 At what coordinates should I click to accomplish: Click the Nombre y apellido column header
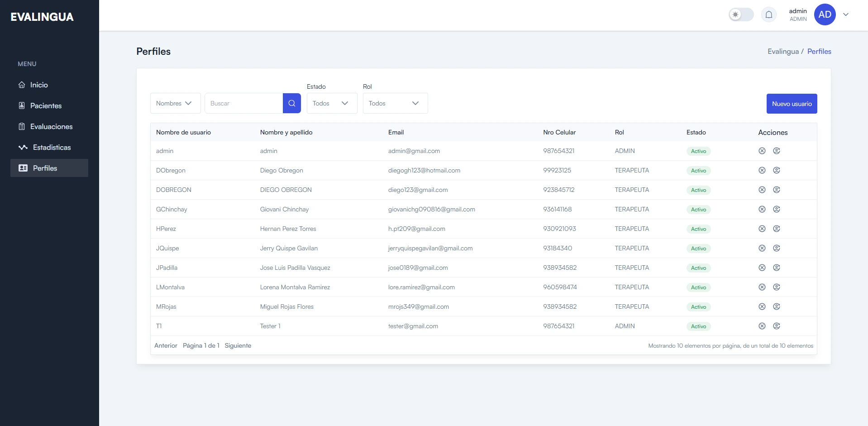click(286, 132)
